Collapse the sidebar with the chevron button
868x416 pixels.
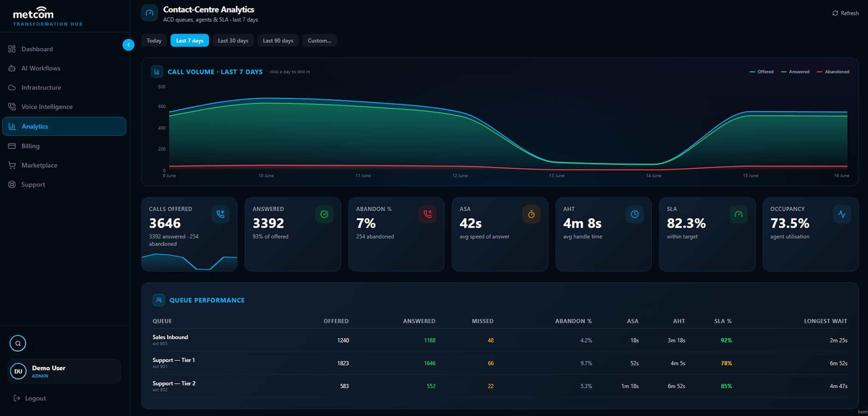pos(128,45)
